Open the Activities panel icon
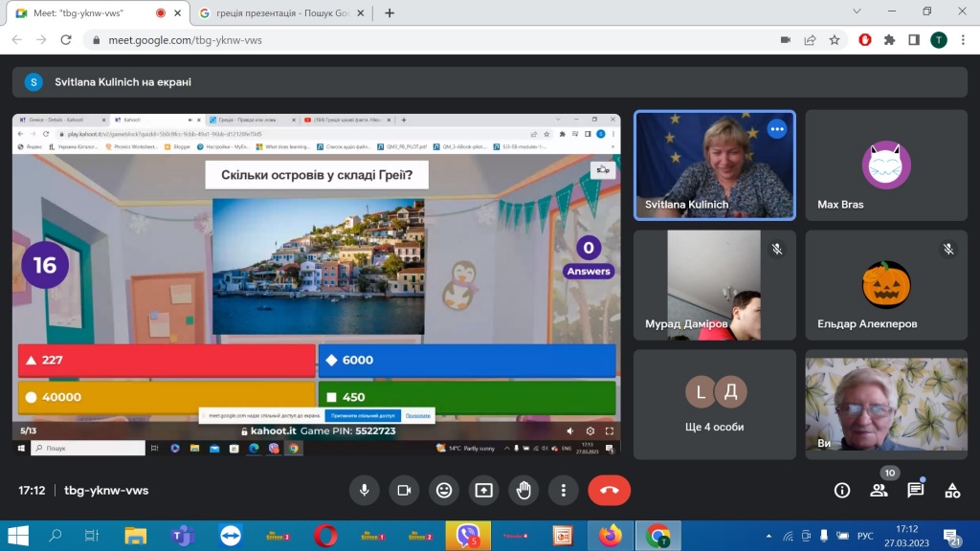Screen dimensions: 980x551 (952, 490)
